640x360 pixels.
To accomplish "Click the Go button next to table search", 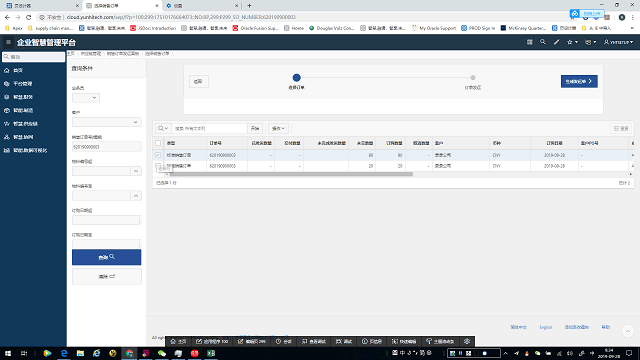I will point(255,128).
